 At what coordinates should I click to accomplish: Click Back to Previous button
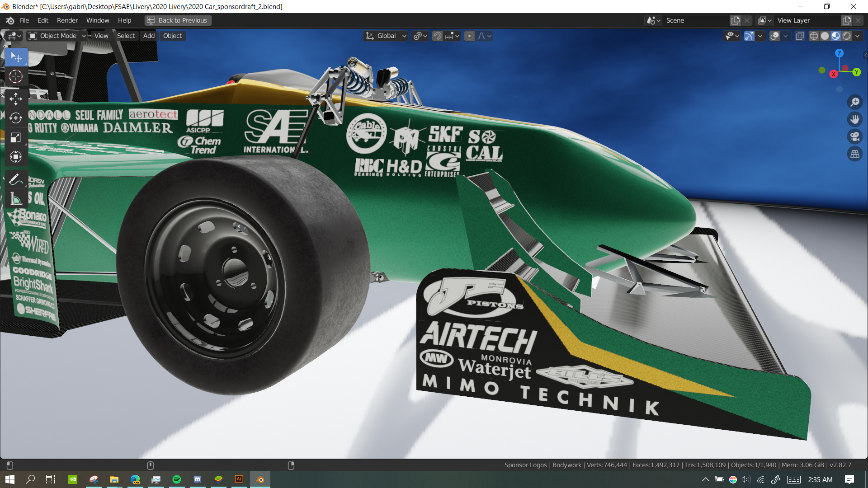pos(178,20)
